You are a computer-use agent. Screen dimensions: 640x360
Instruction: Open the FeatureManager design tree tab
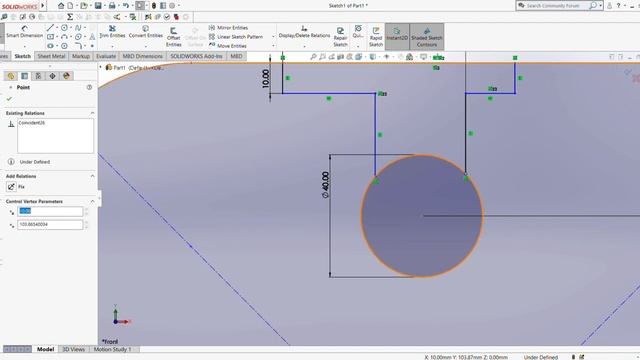pyautogui.click(x=11, y=76)
